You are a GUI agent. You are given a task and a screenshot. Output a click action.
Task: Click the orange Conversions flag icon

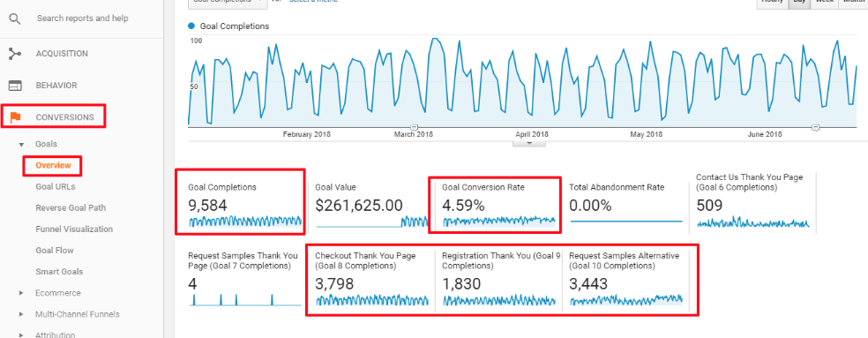(x=16, y=116)
